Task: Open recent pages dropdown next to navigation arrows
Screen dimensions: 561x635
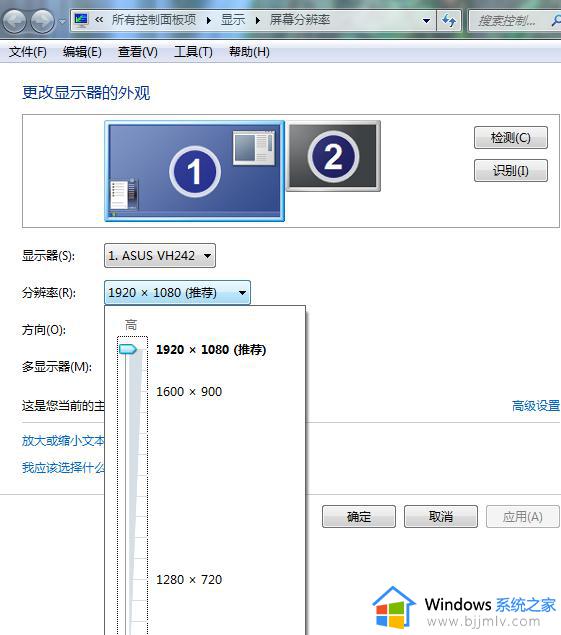Action: 62,21
